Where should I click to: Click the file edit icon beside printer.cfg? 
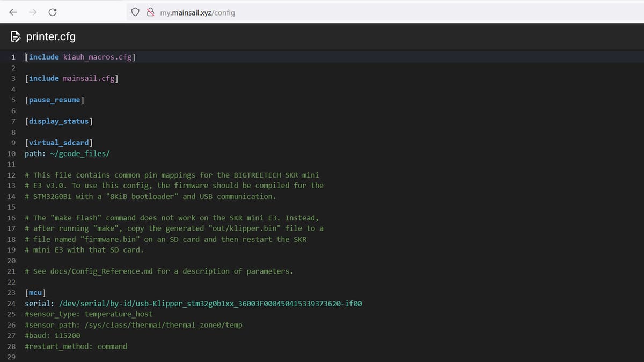click(16, 37)
